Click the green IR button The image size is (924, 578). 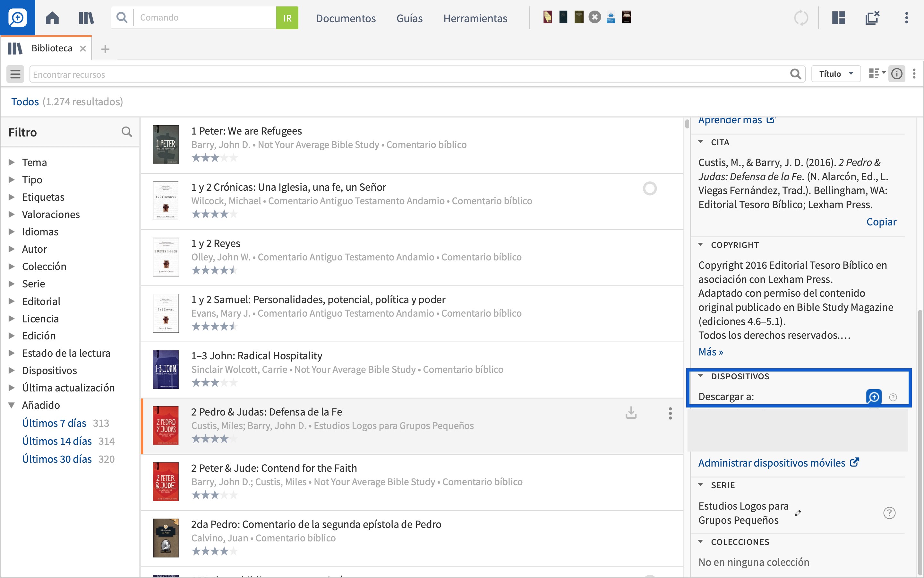(287, 18)
